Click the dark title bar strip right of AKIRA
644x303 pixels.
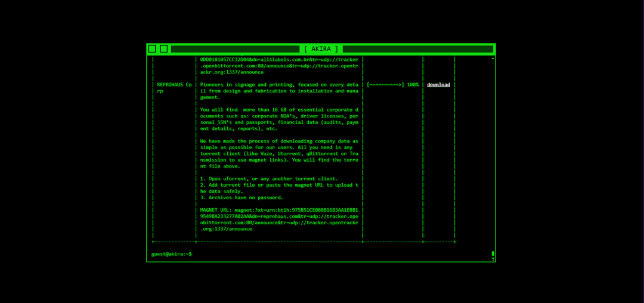417,49
